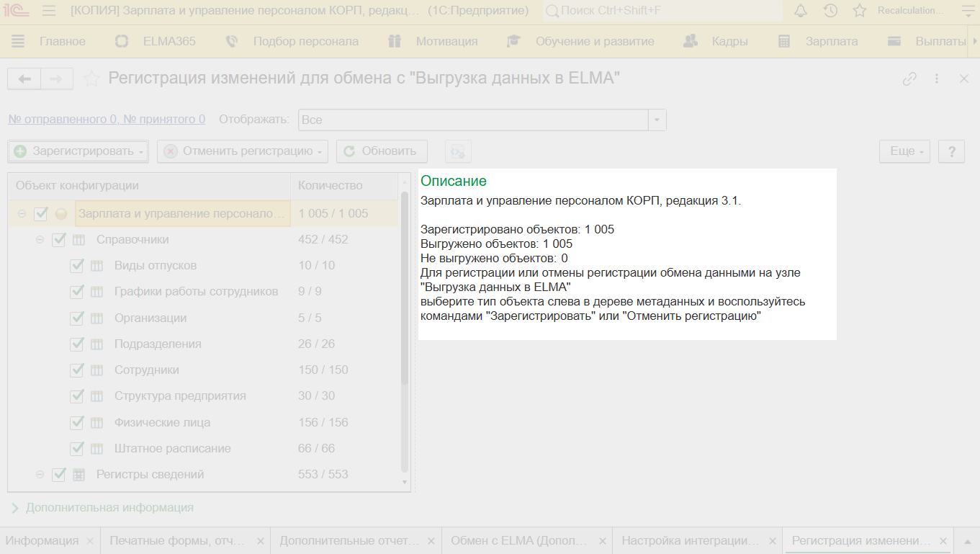Toggle the Регистры сведений checkbox
The height and width of the screenshot is (554, 980).
click(x=59, y=475)
